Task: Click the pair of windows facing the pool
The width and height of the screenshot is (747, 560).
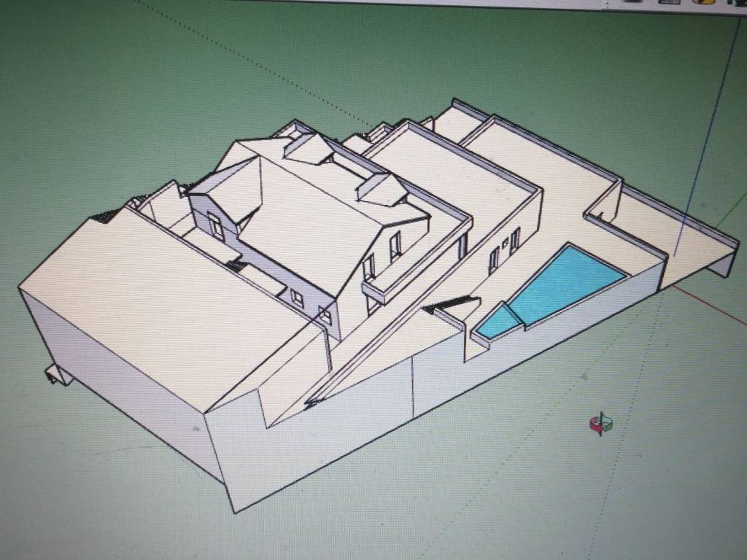Action: 504,248
